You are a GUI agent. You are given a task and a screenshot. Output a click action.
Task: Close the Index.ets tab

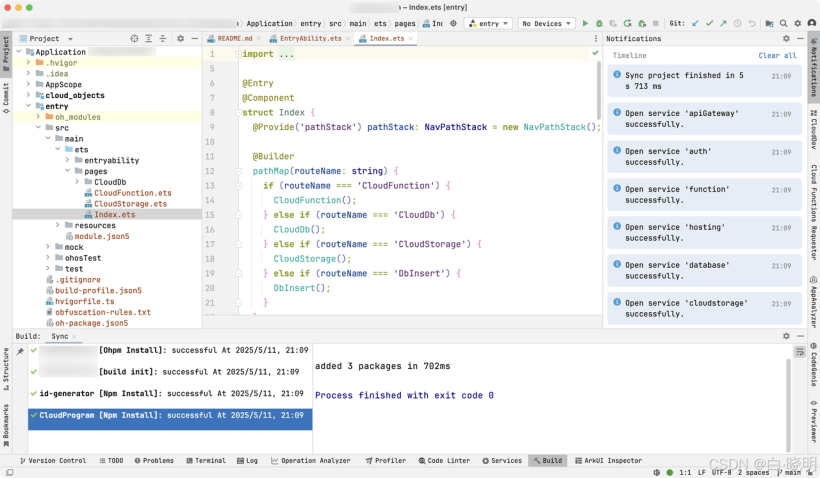411,39
